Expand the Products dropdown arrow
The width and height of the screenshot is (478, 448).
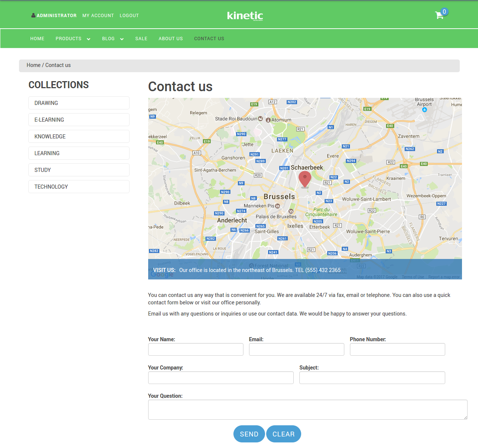[x=89, y=39]
